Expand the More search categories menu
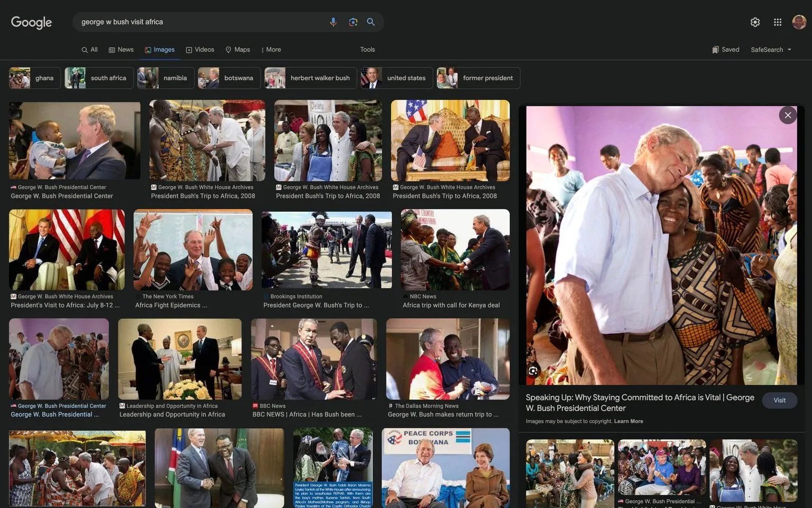The height and width of the screenshot is (508, 812). click(271, 49)
